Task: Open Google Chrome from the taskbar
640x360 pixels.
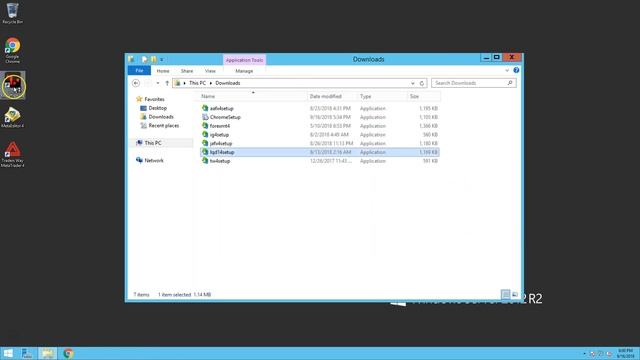Action: (x=68, y=353)
